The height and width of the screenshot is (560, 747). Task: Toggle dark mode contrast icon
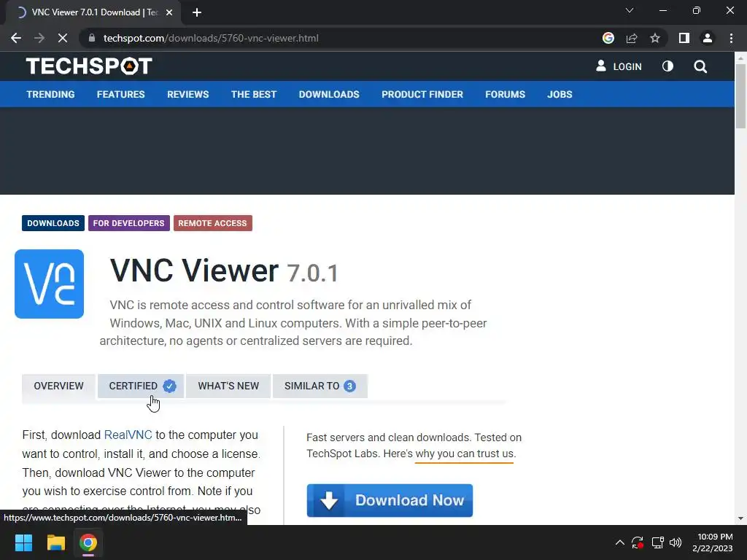(x=667, y=66)
